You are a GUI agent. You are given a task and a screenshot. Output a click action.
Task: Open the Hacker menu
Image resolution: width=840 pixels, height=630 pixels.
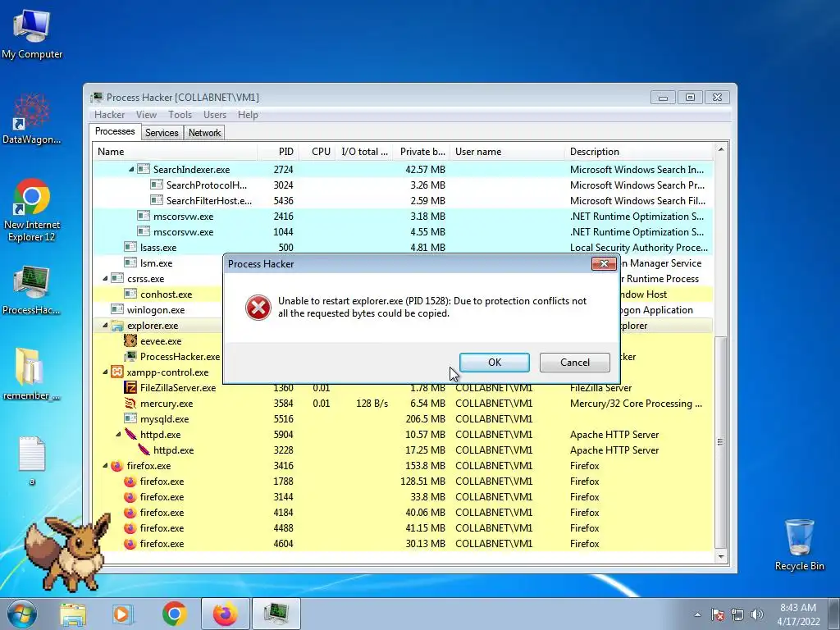pyautogui.click(x=109, y=115)
